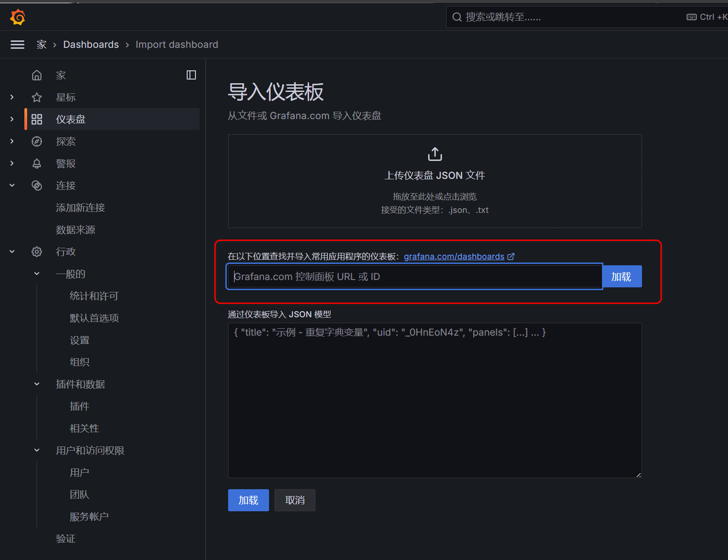The width and height of the screenshot is (728, 560).
Task: Click the upload arrow icon
Action: [435, 154]
